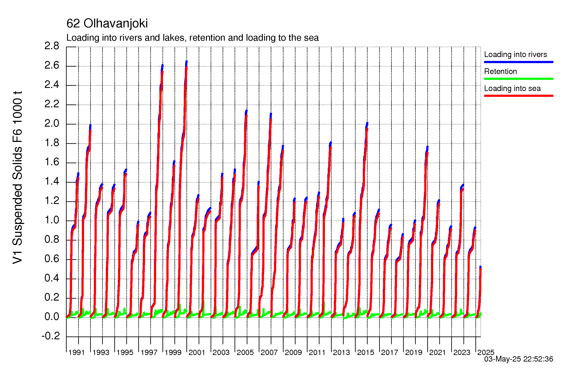Screen dimensions: 588x370
Task: Click the y-axis value 2.0
Action: pos(52,123)
